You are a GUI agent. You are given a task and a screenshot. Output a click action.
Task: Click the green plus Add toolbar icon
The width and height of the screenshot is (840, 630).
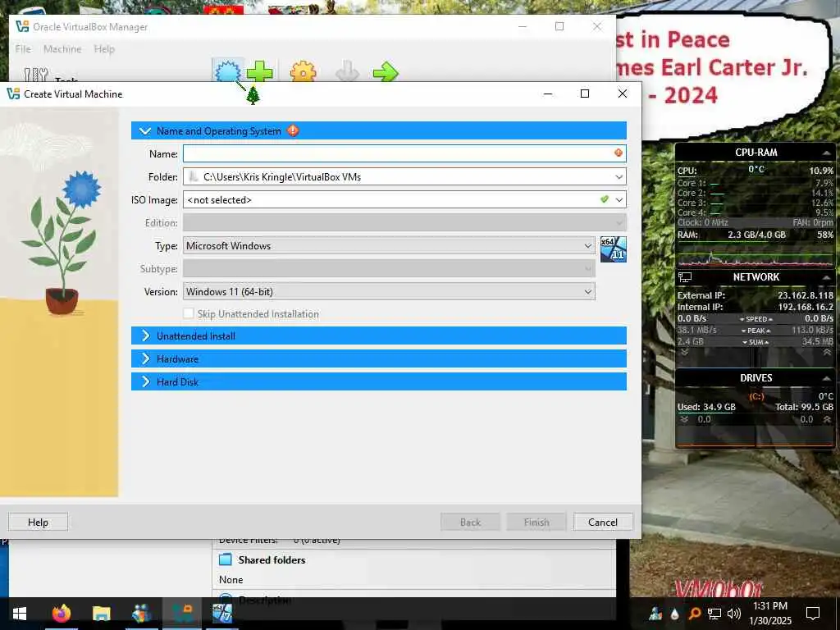coord(260,71)
